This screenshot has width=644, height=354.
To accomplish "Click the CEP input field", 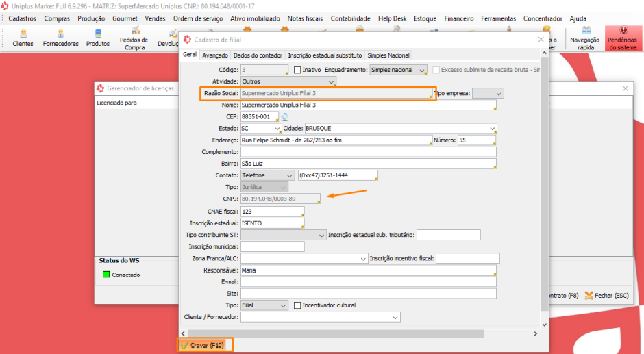I will tap(260, 116).
